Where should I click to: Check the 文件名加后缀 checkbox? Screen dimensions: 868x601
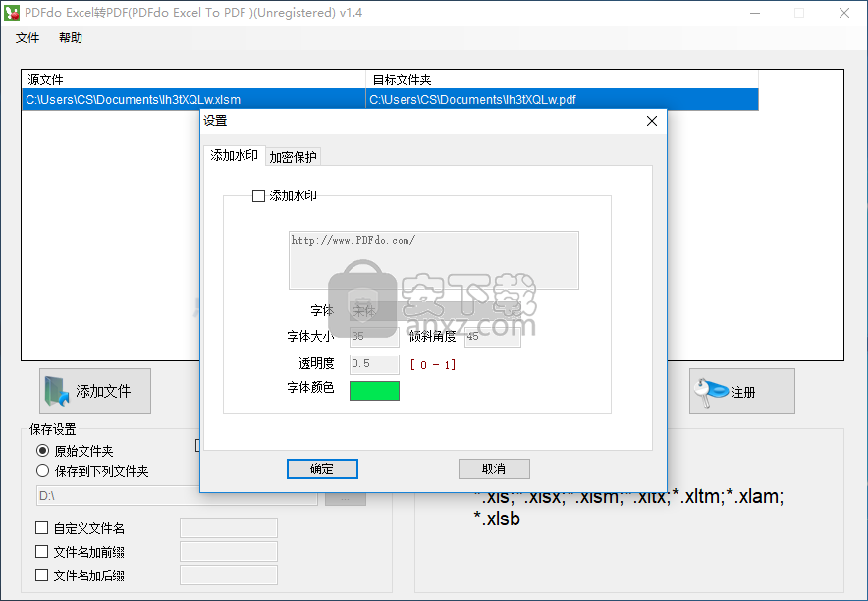[x=41, y=575]
